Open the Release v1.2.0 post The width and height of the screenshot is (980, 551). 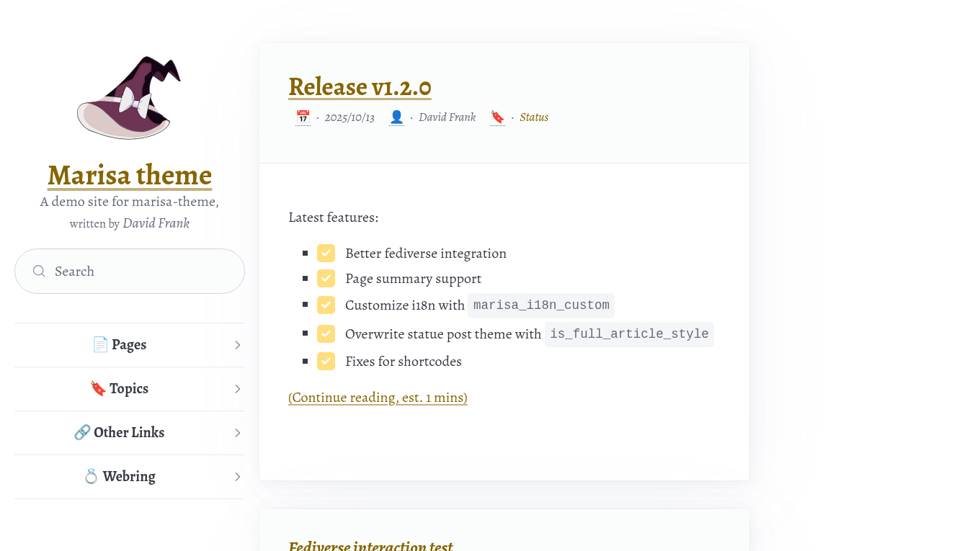click(x=360, y=86)
